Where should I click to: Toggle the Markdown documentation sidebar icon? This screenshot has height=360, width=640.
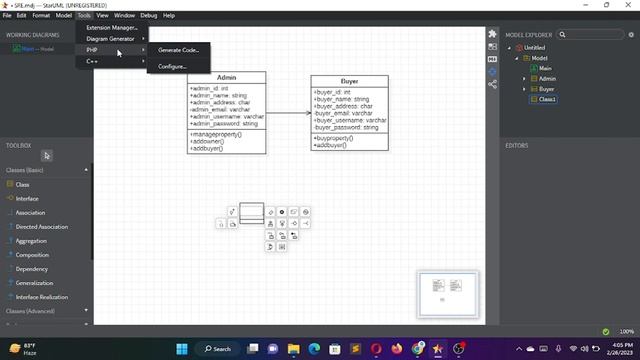(x=492, y=59)
